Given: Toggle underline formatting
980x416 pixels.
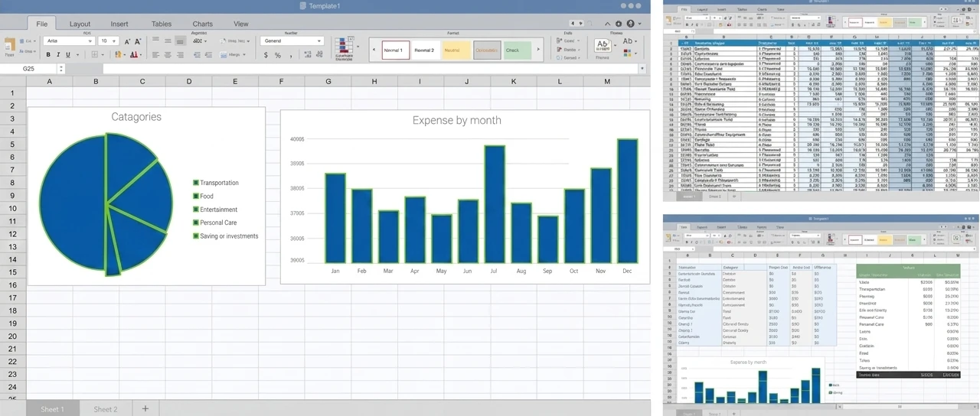Looking at the screenshot, I should point(68,55).
